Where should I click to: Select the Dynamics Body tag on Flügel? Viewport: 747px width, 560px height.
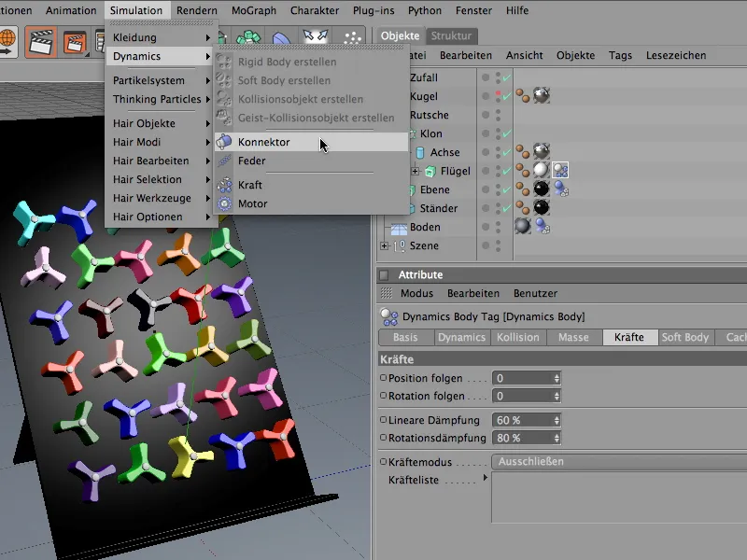coord(560,171)
